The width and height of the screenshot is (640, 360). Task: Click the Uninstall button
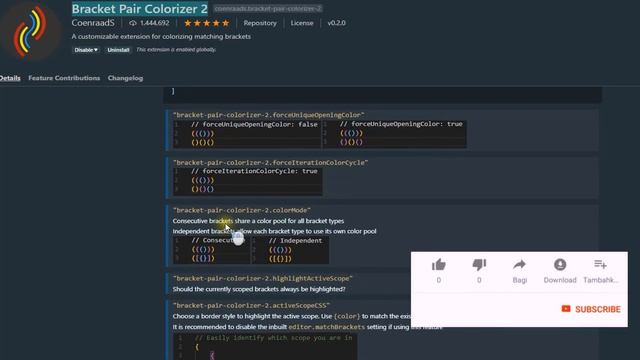118,50
